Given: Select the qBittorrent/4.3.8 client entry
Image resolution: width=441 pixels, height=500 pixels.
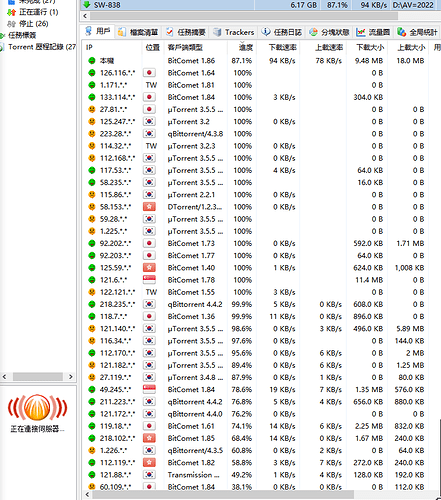Looking at the screenshot, I should tap(195, 134).
